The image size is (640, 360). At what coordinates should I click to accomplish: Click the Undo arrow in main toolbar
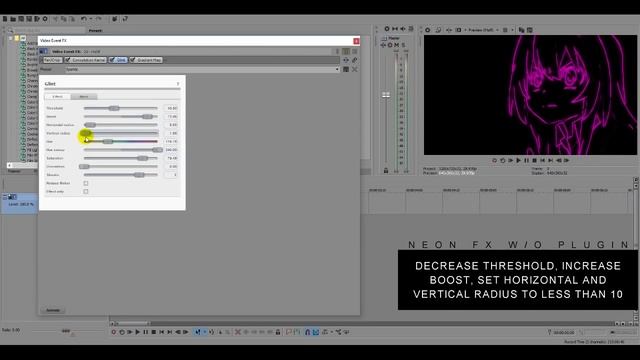click(x=84, y=19)
